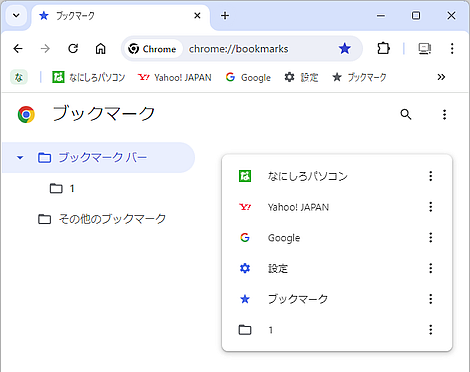
Task: Open Chrome's three-dot main menu
Action: (452, 49)
